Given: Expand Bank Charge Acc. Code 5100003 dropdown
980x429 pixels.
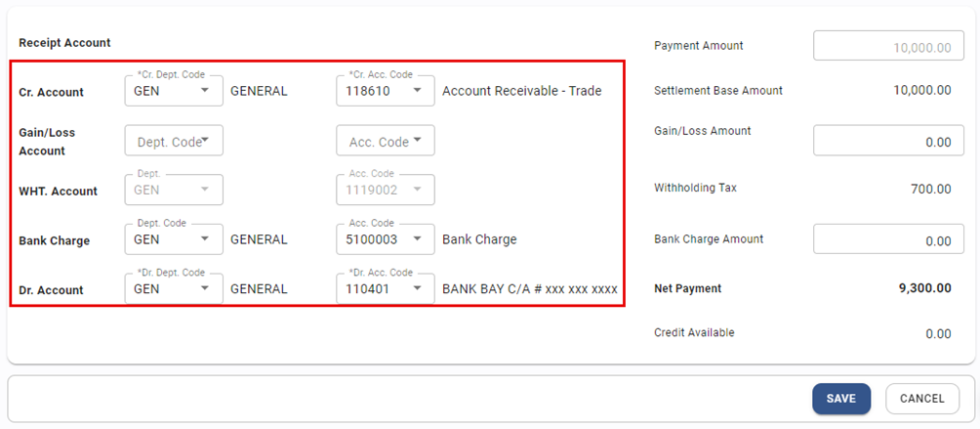Looking at the screenshot, I should tap(417, 239).
